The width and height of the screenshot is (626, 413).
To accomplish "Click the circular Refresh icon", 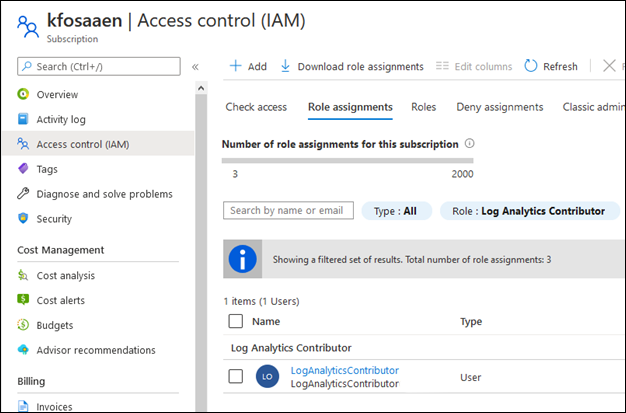I will coord(531,66).
